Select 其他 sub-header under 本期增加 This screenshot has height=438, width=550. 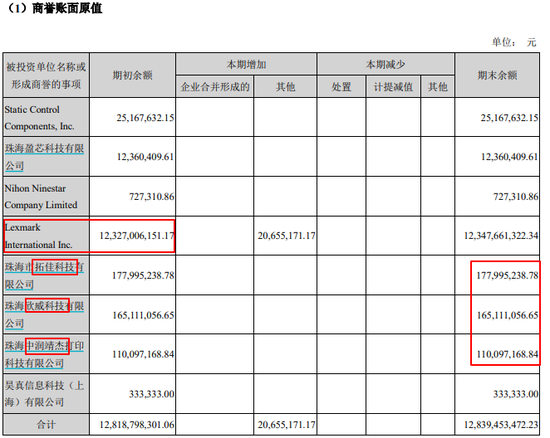[x=285, y=86]
